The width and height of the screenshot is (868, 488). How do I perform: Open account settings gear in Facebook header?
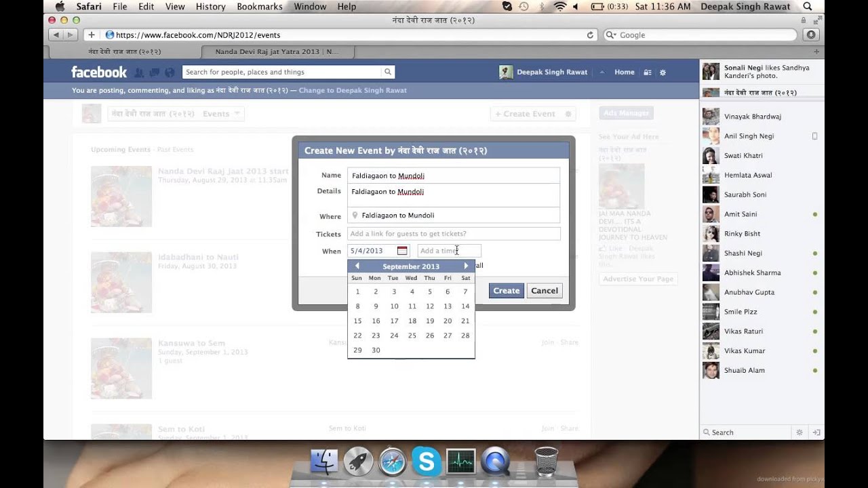[663, 73]
